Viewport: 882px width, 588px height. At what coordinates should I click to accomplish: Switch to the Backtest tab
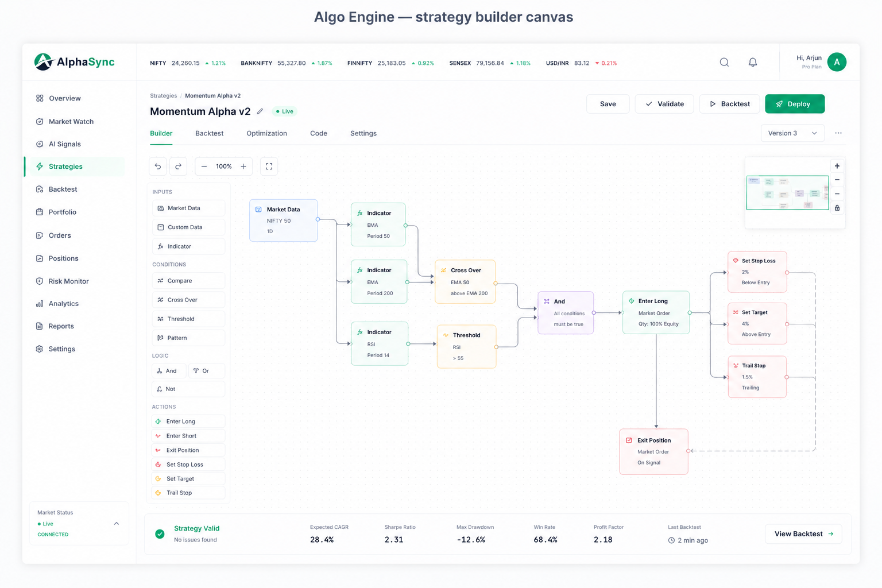[209, 133]
